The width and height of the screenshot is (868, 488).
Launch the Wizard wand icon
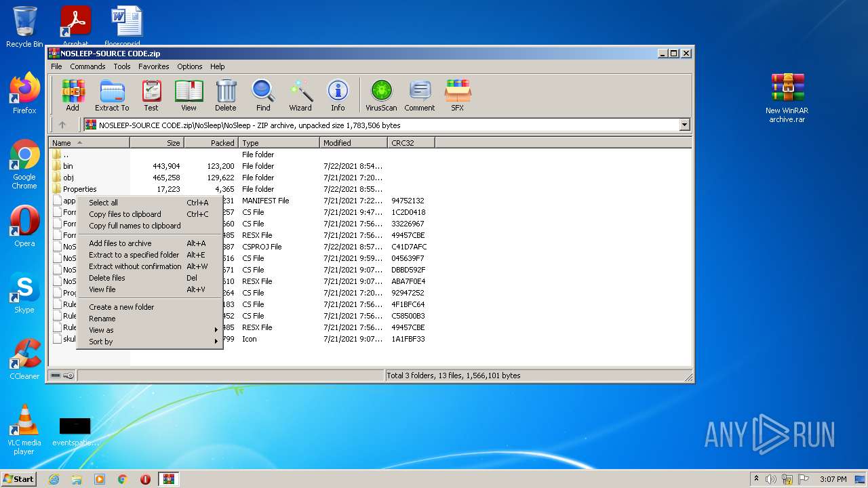point(300,95)
